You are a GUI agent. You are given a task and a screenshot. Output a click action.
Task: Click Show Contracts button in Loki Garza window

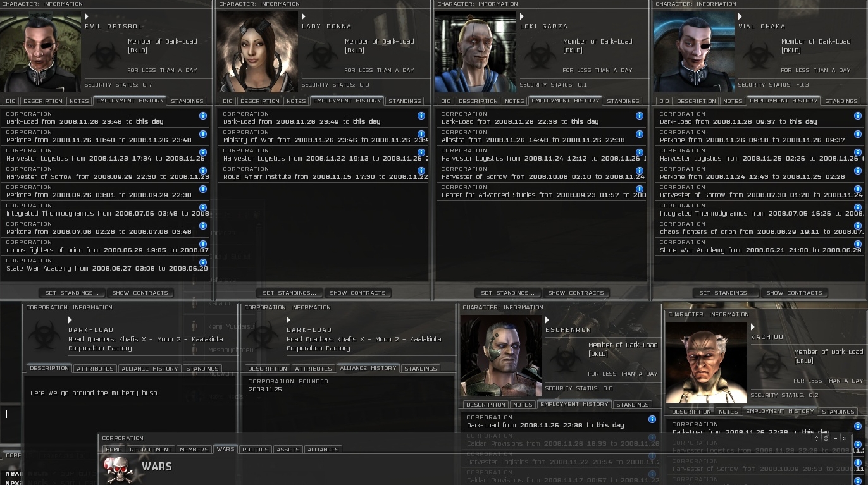576,293
